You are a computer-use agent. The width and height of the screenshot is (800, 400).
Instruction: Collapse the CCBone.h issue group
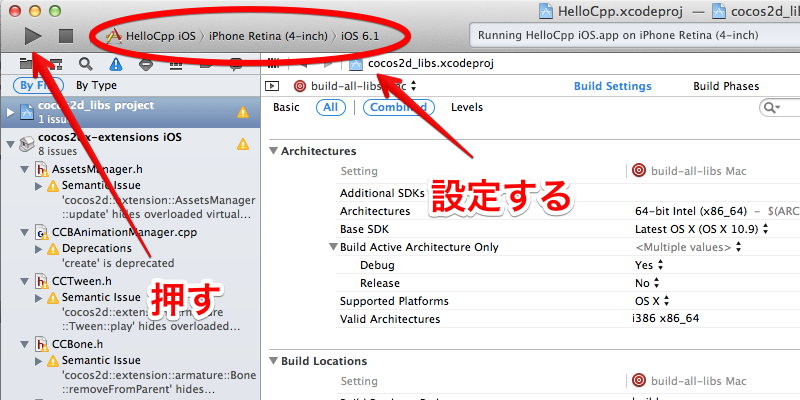pos(24,344)
